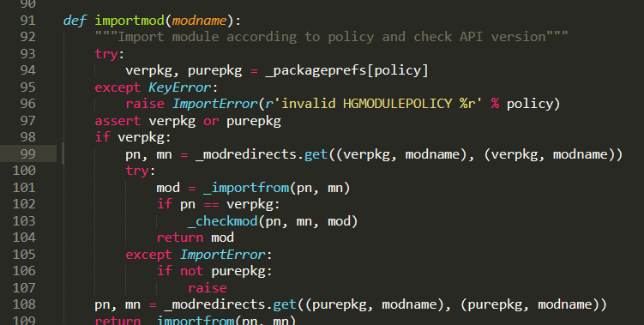The width and height of the screenshot is (644, 325).
Task: Click line number 94 in the gutter
Action: [28, 70]
